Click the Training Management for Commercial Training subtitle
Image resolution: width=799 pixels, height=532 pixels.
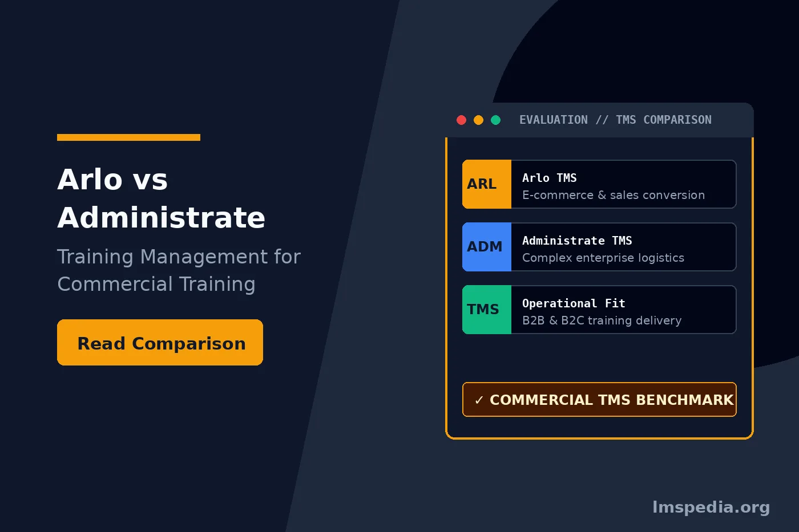[x=179, y=270]
